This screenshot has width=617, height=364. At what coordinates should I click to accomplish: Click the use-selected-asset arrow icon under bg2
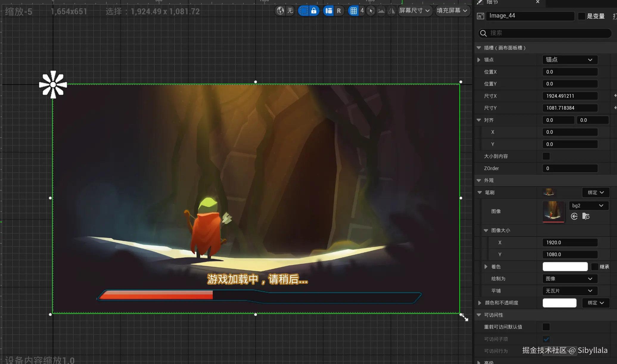(574, 216)
